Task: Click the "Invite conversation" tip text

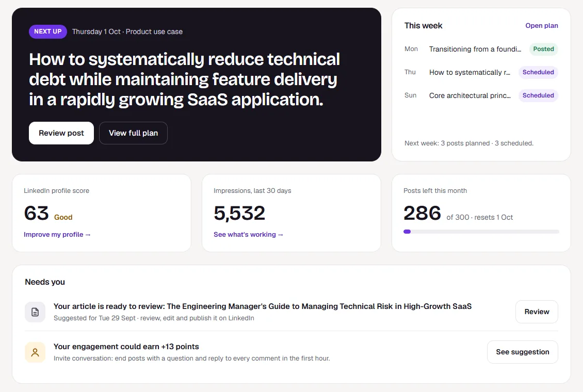Action: pyautogui.click(x=191, y=358)
